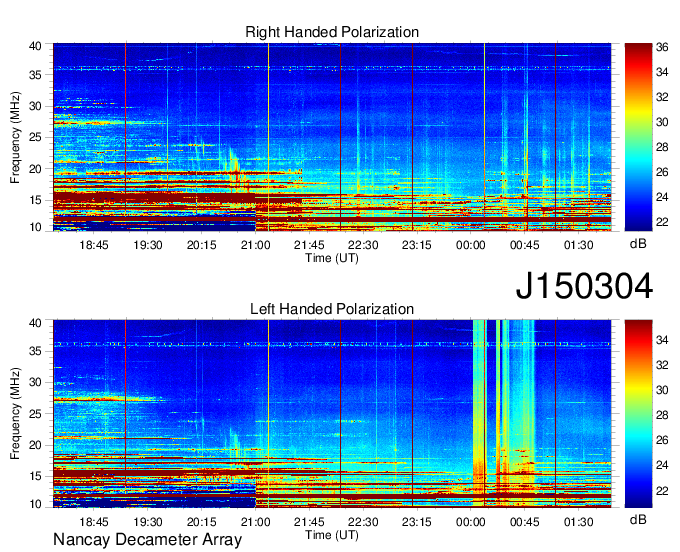Click the "Right Handed Polarization" plot title
680x552 pixels.
[332, 32]
